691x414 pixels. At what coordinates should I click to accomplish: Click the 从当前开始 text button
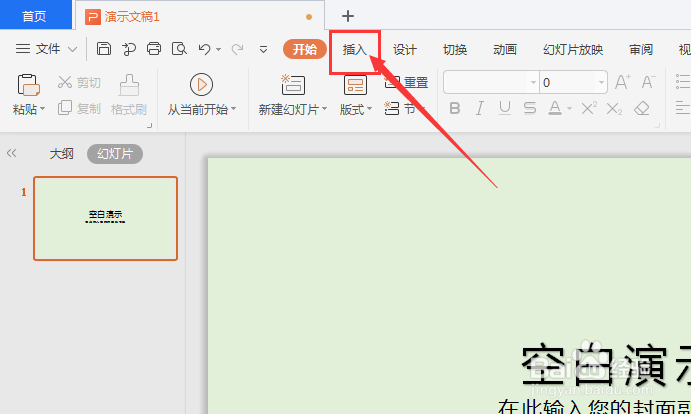(x=197, y=109)
